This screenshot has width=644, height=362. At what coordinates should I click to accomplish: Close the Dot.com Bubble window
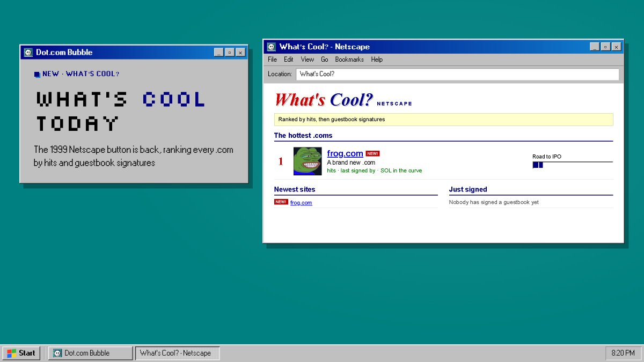[x=240, y=52]
